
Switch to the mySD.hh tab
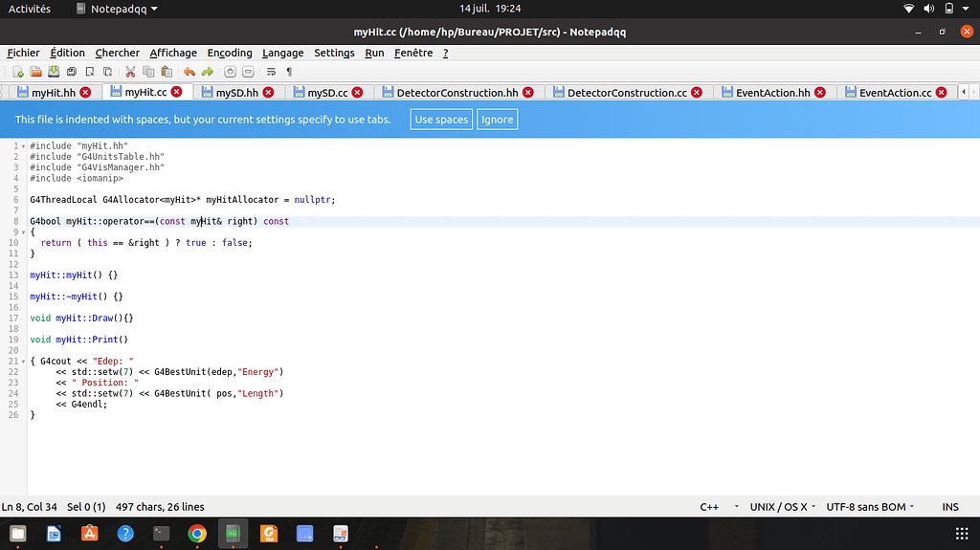[236, 93]
